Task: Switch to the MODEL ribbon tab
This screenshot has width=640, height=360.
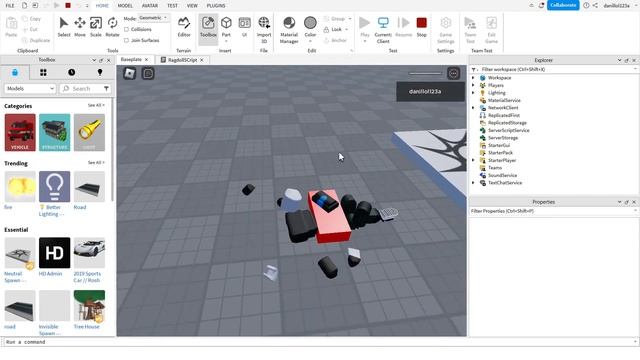Action: tap(125, 6)
